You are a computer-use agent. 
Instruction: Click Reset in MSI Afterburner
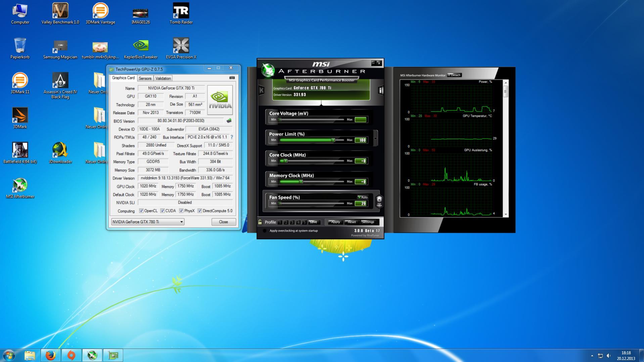click(x=352, y=222)
